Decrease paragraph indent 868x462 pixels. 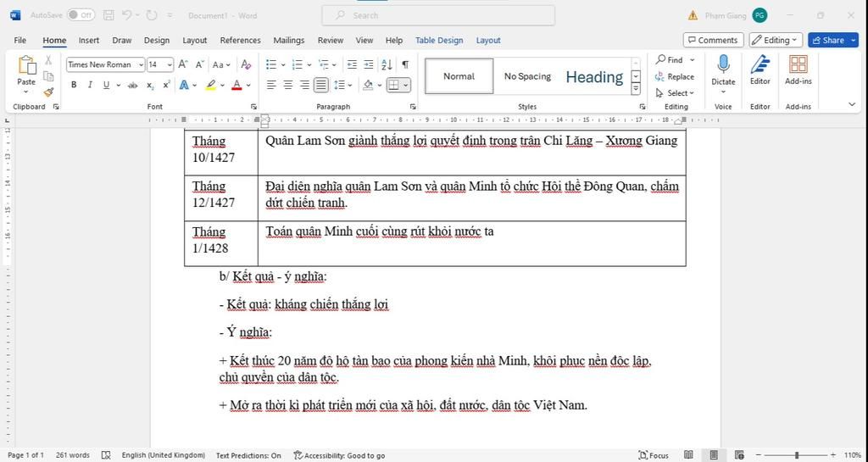click(x=352, y=64)
